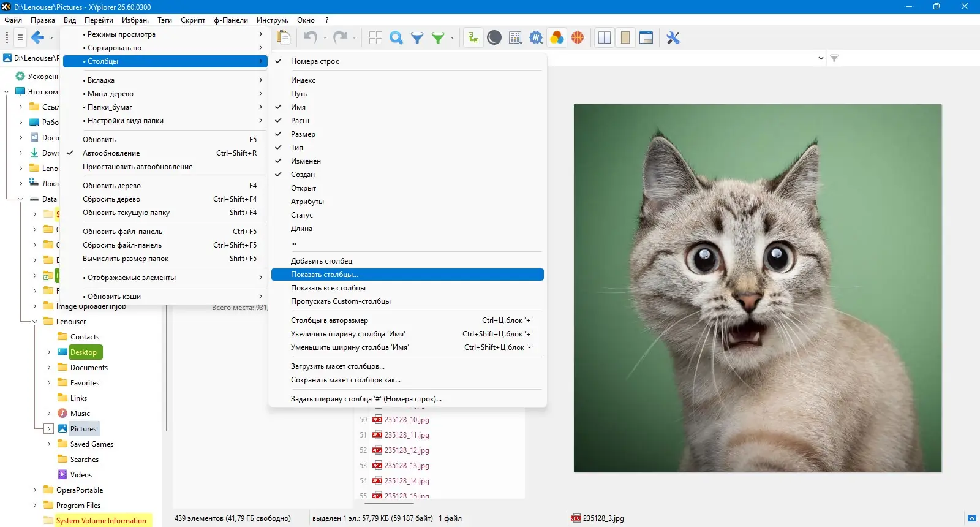Click the grid details view icon
Image resolution: width=980 pixels, height=527 pixels.
click(x=515, y=38)
